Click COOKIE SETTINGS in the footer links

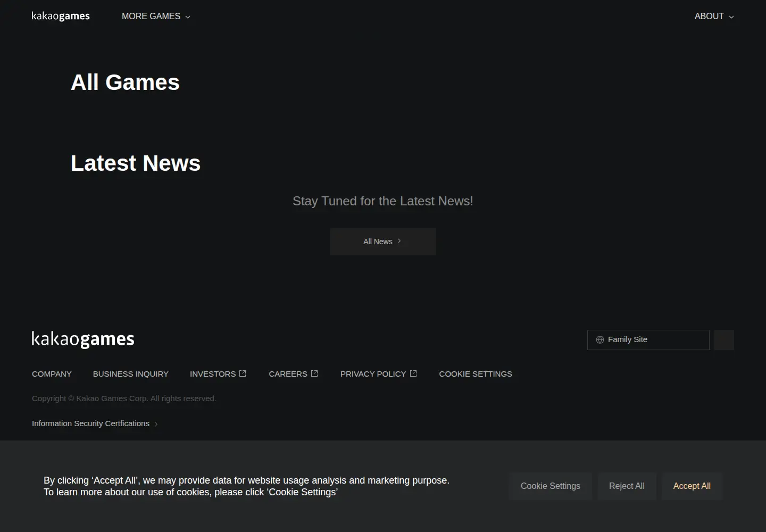tap(476, 374)
